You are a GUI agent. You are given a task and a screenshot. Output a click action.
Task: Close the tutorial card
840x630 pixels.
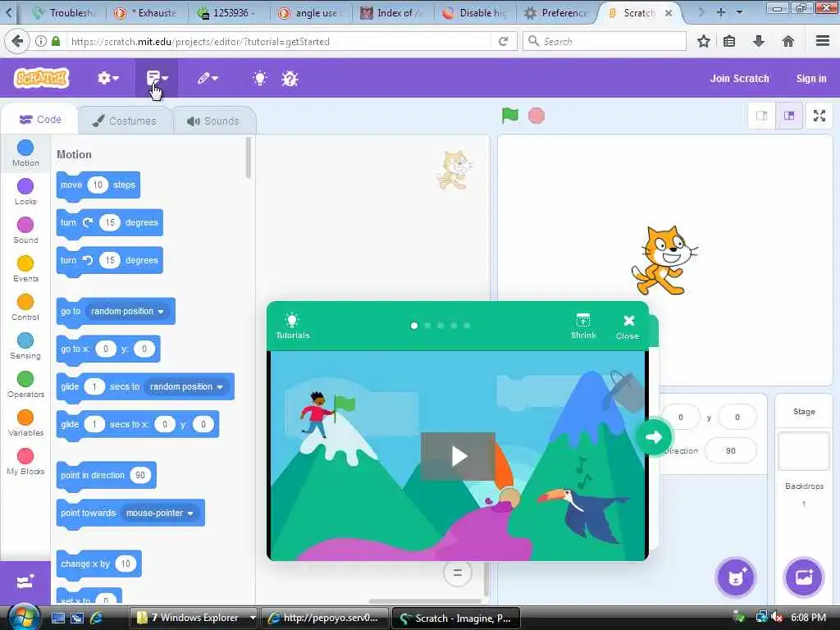(628, 326)
